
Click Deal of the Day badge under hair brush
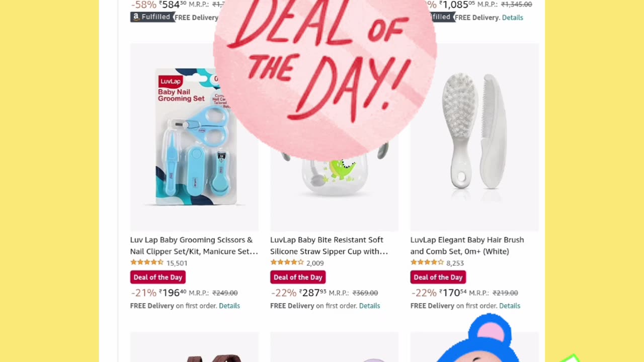pyautogui.click(x=438, y=277)
